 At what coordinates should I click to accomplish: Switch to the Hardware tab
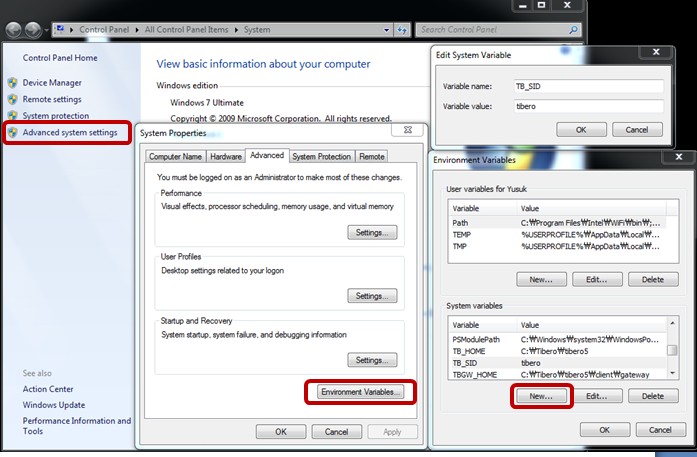coord(226,156)
